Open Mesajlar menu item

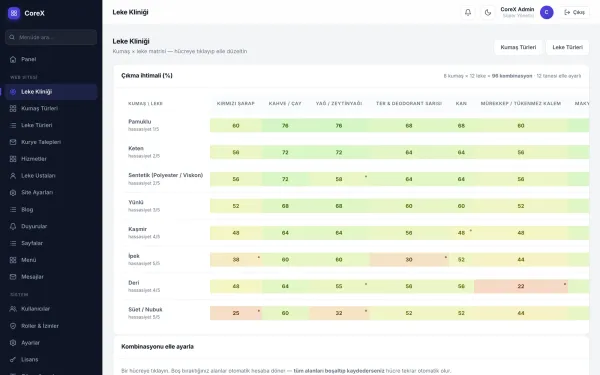point(51,277)
